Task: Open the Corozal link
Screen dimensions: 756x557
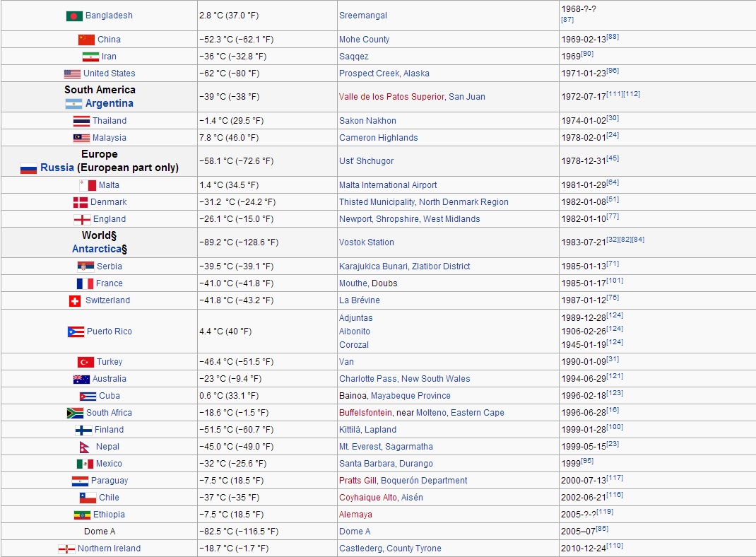Action: [x=354, y=345]
